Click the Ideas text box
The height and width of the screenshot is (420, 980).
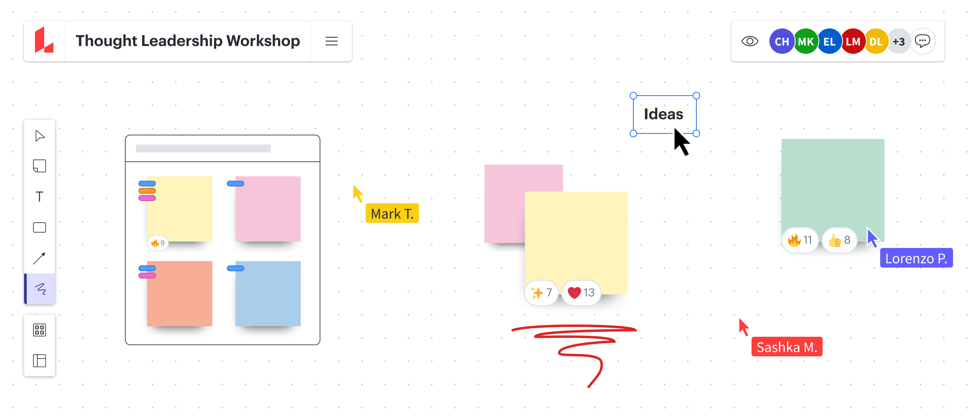663,114
